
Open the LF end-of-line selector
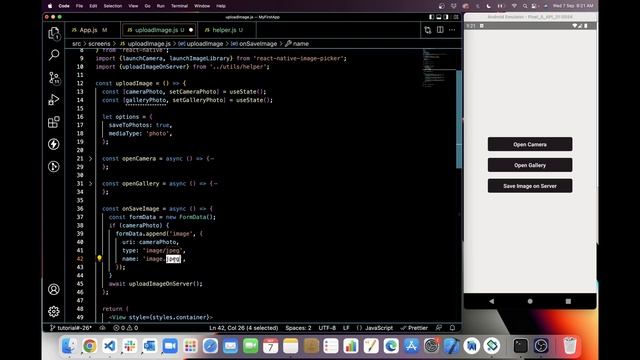346,328
